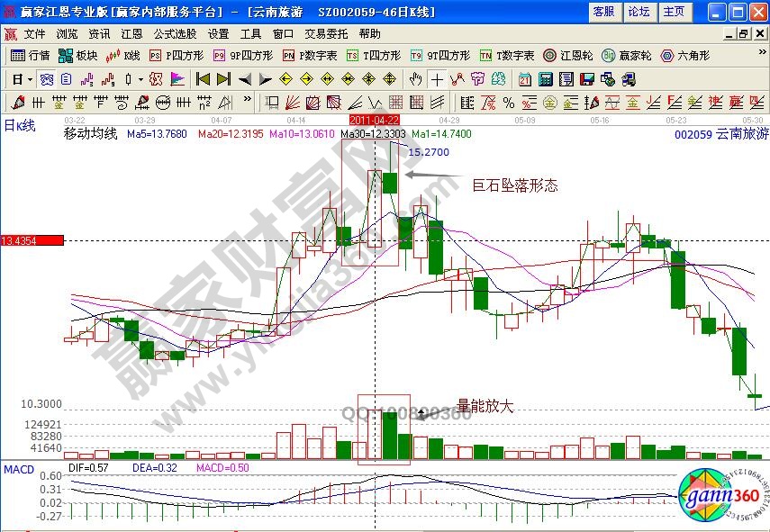Viewport: 770px width, 532px height.
Task: Open the 文件 menu
Action: (x=34, y=34)
